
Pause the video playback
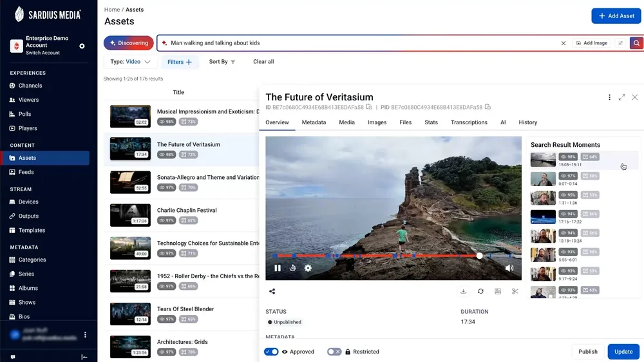278,268
